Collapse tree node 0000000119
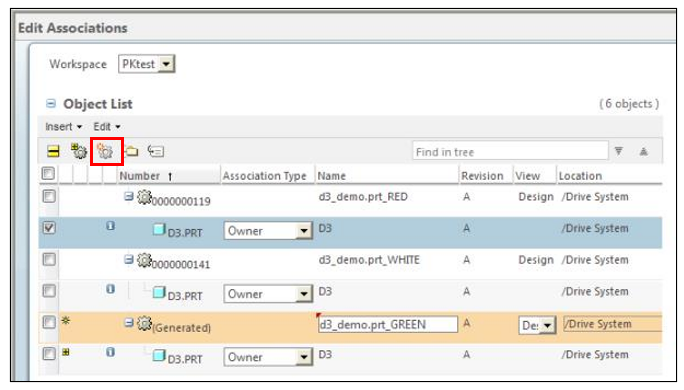The width and height of the screenshot is (684, 390). pyautogui.click(x=128, y=196)
